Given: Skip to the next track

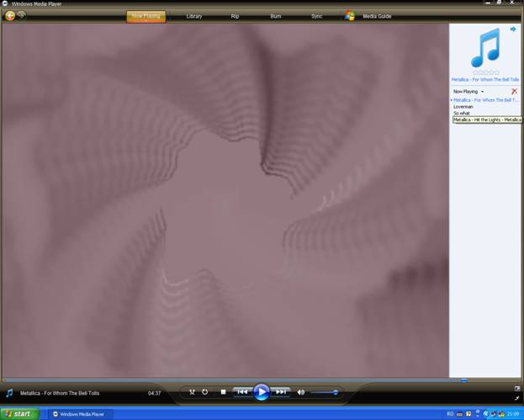Looking at the screenshot, I should [281, 392].
